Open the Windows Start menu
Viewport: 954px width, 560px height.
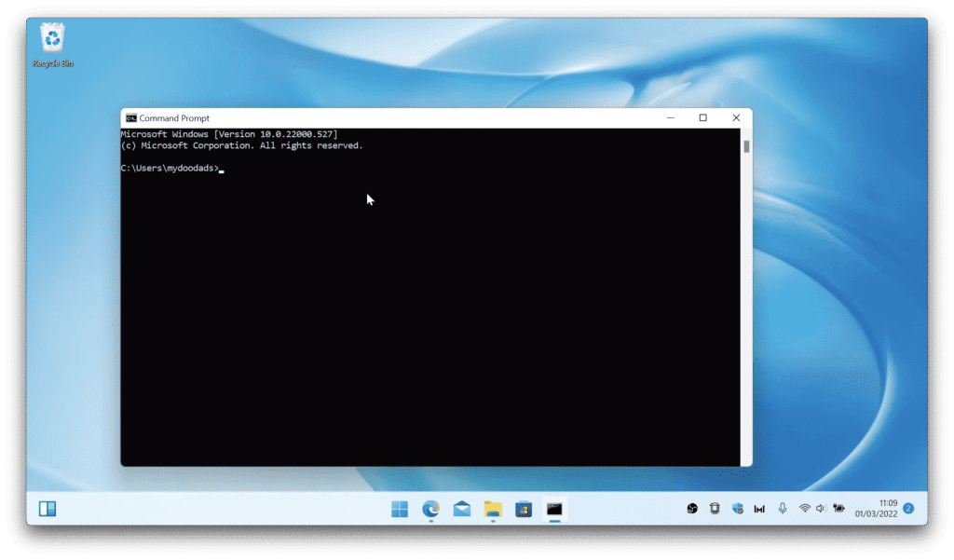400,509
